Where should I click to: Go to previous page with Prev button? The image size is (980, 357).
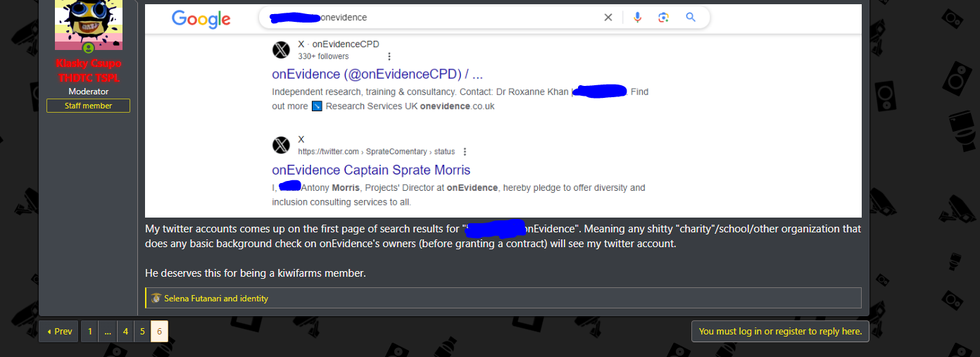[x=58, y=332]
